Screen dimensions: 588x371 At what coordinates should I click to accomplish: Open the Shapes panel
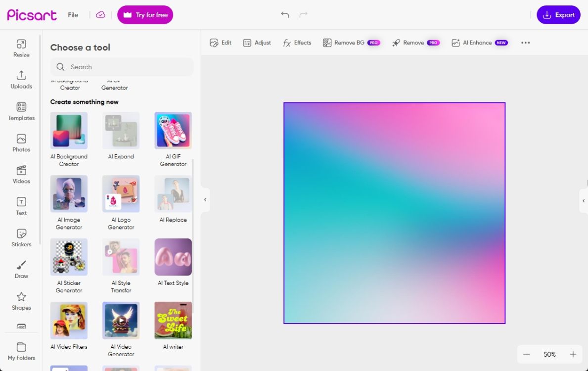pos(21,300)
